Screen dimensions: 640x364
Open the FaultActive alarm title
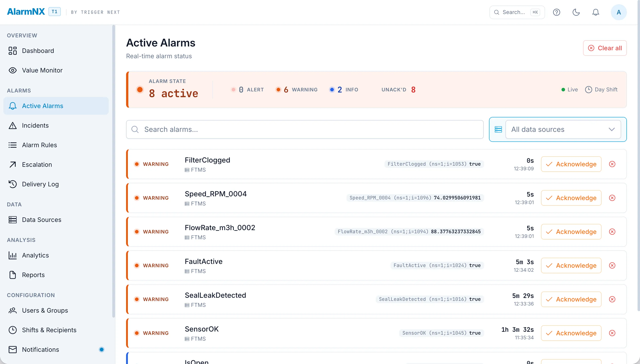point(203,261)
